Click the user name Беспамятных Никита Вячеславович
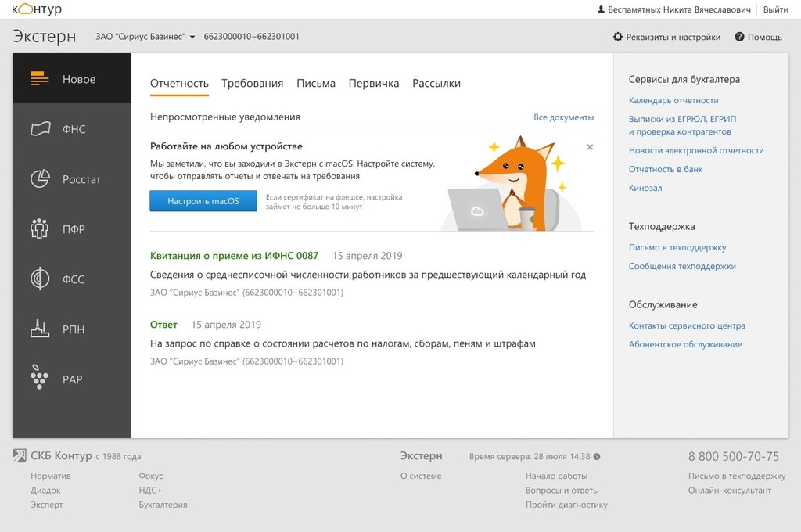The width and height of the screenshot is (801, 532). [x=680, y=9]
